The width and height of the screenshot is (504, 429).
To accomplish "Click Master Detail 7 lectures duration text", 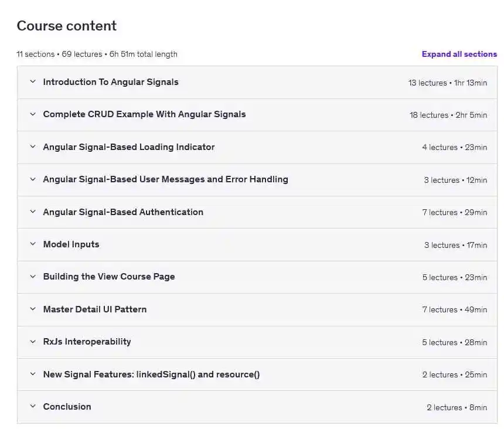I will click(455, 309).
